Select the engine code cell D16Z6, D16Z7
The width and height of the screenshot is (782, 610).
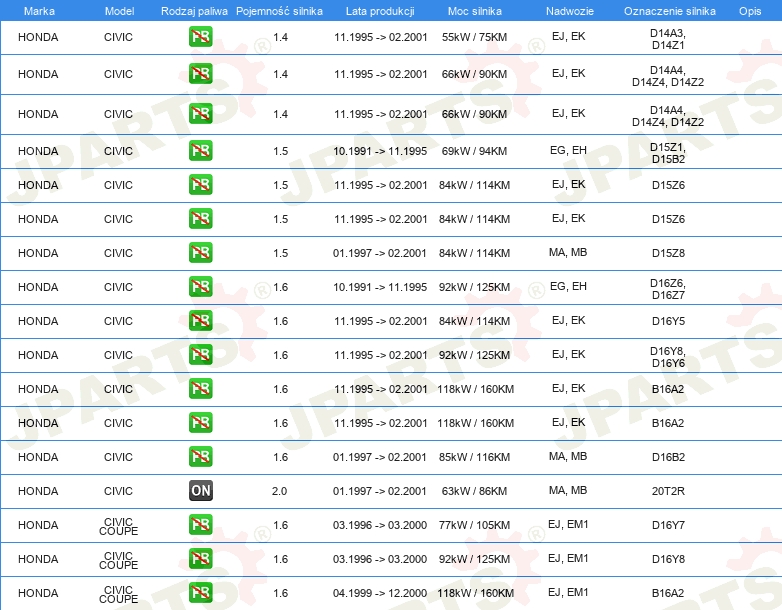tap(668, 289)
